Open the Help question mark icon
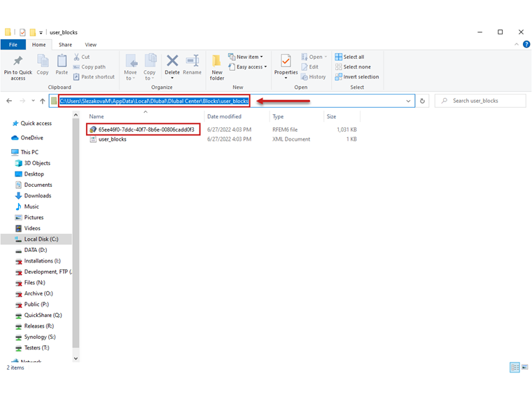Image resolution: width=532 pixels, height=399 pixels. pyautogui.click(x=526, y=44)
